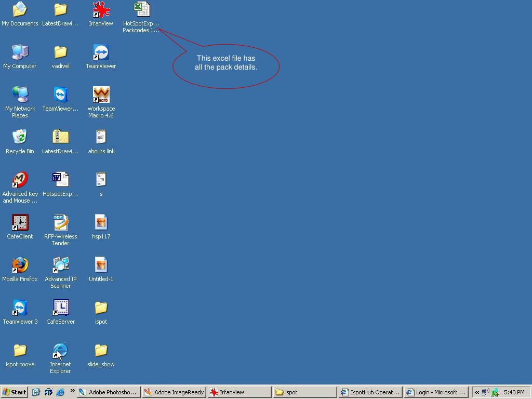Select the Internet Explorer desktop icon
Screen dimensions: 532x399
pos(60,350)
